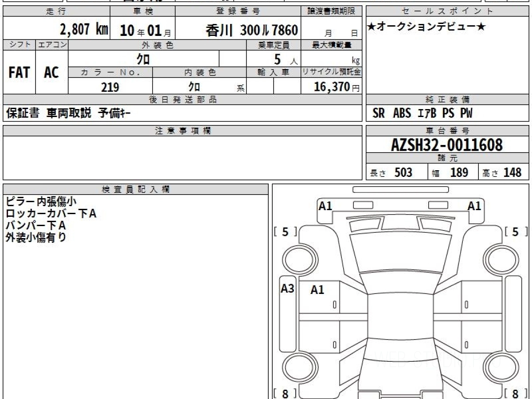Click the A1 mark next to A3
Screen dimensions: 532x399
point(317,290)
